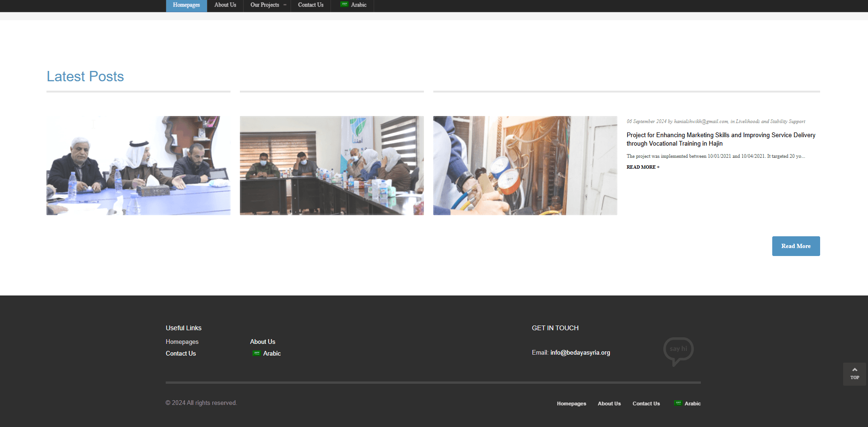Open Contact Us in top navigation
868x427 pixels.
tap(311, 5)
